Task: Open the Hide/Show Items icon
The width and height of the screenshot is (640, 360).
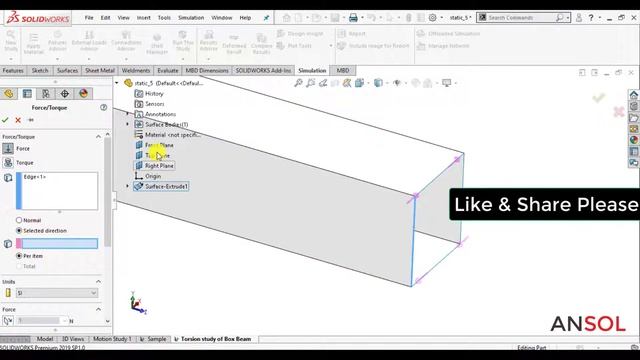Action: coord(397,83)
